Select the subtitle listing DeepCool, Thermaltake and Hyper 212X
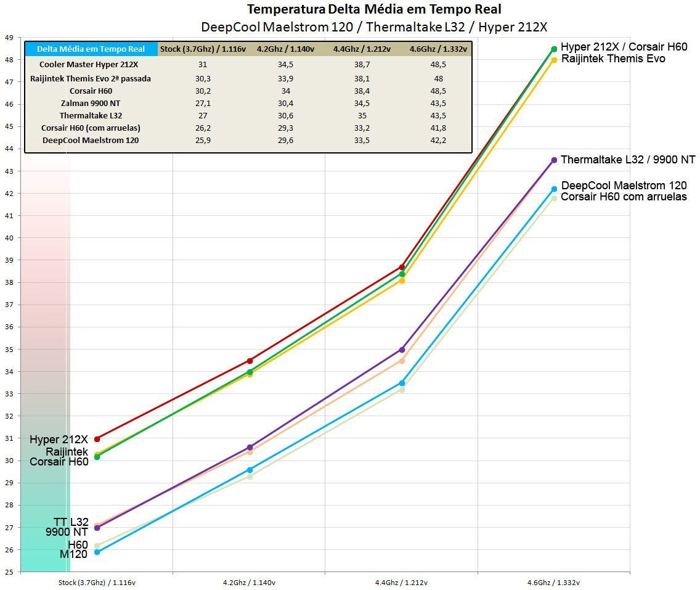This screenshot has height=590, width=700. (374, 27)
